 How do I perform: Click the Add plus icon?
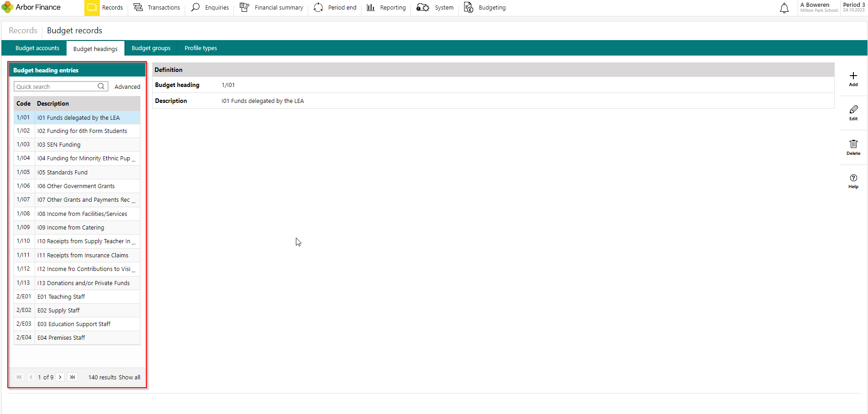853,76
